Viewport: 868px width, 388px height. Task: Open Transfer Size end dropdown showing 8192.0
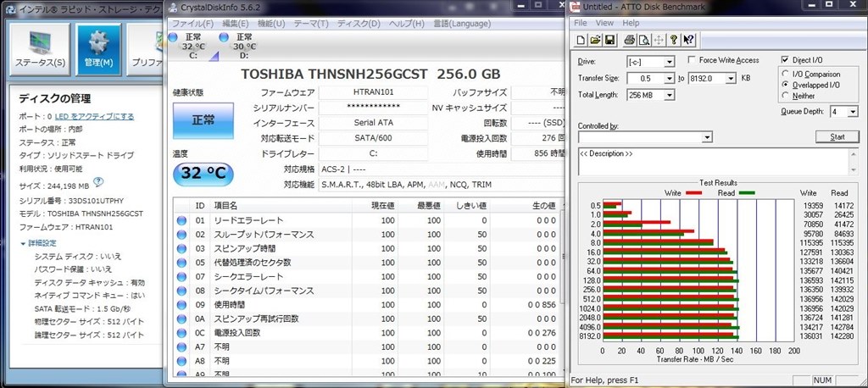tap(731, 78)
